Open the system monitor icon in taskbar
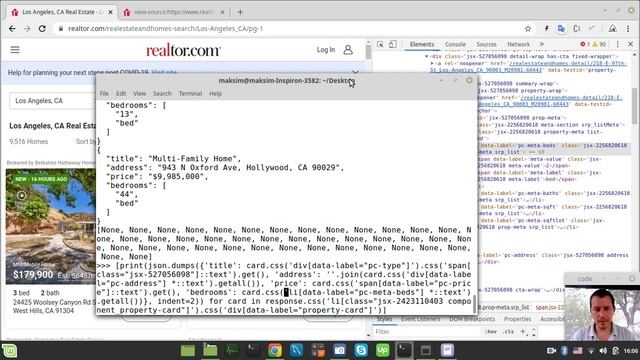Screen dimensions: 640x360 (x=231, y=350)
